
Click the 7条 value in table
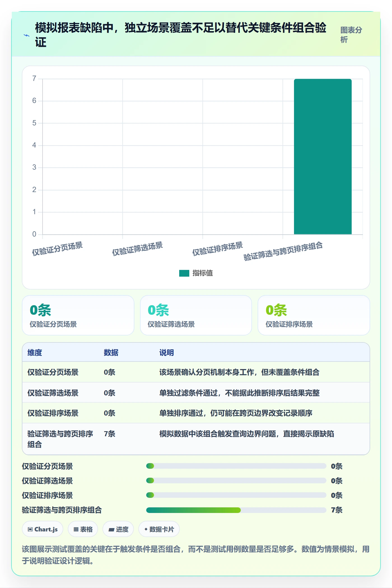click(109, 434)
